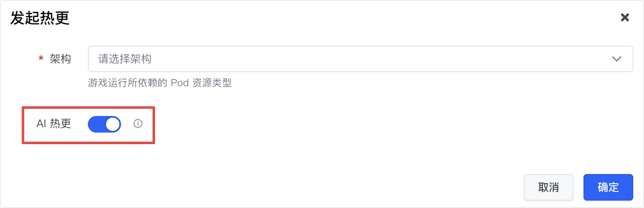Open the 请选择架构 dropdown

point(360,59)
